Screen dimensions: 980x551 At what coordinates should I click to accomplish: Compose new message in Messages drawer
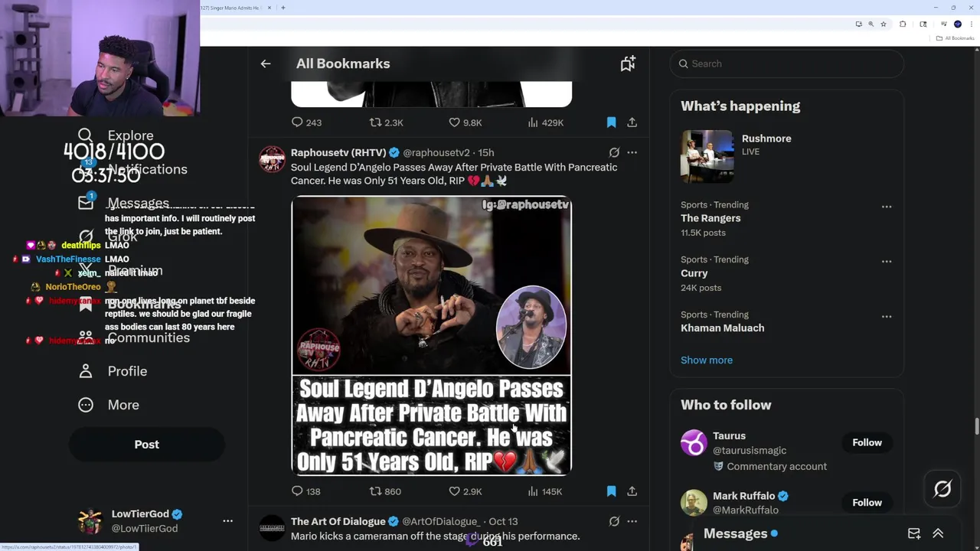(x=914, y=533)
